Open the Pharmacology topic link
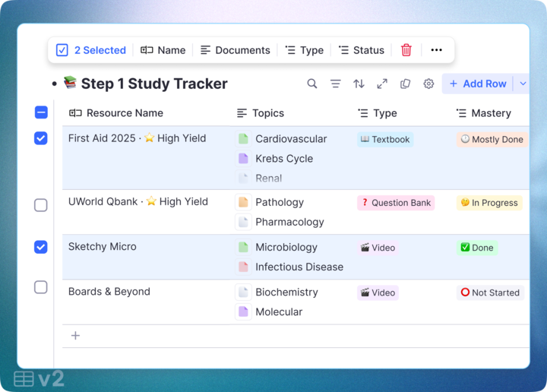This screenshot has width=547, height=392. coord(290,222)
